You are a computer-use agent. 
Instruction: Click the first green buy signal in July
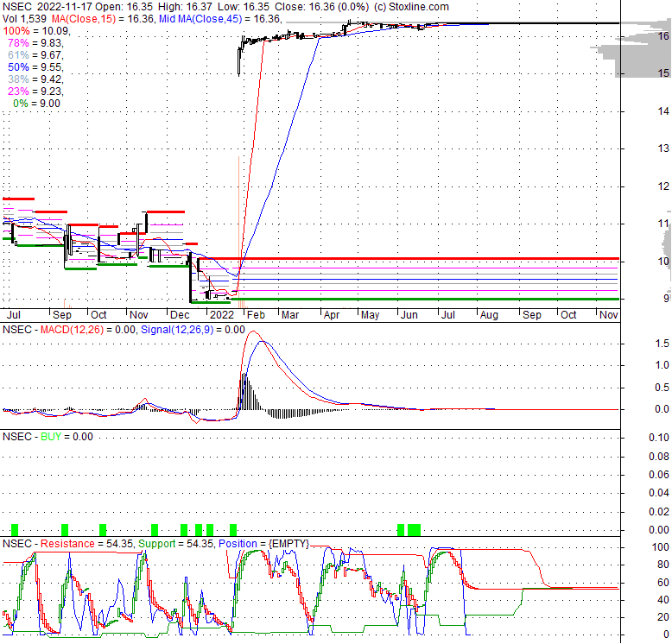15,530
